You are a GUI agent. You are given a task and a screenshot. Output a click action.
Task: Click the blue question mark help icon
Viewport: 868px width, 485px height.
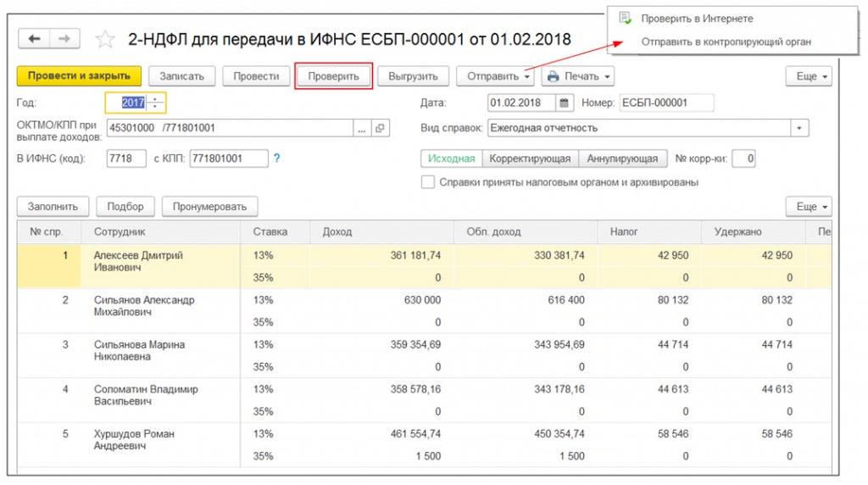pyautogui.click(x=276, y=159)
